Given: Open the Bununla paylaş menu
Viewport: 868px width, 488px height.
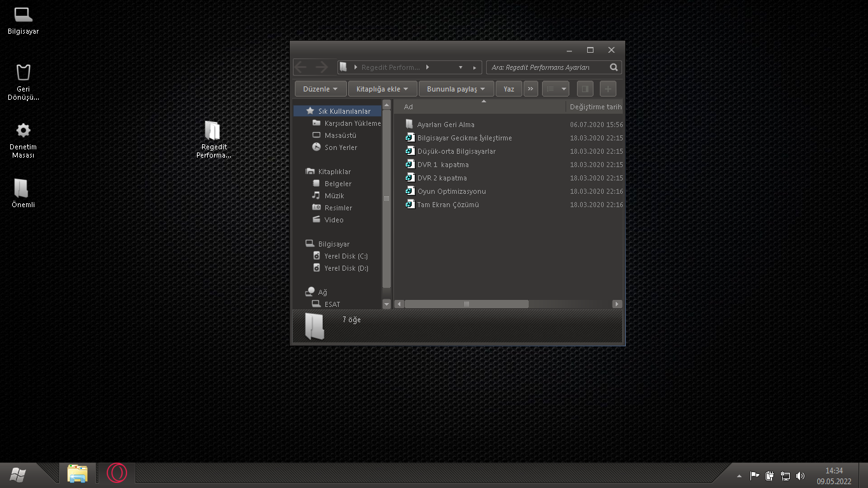Looking at the screenshot, I should [456, 89].
